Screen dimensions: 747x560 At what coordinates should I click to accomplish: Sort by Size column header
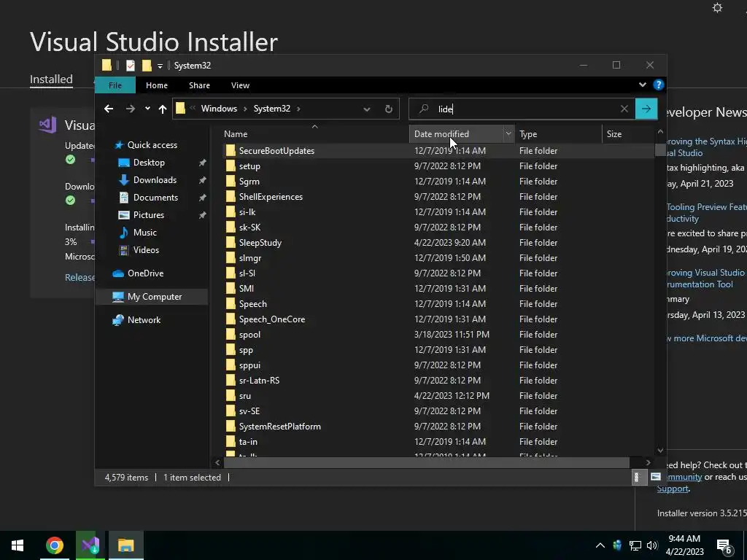629,134
